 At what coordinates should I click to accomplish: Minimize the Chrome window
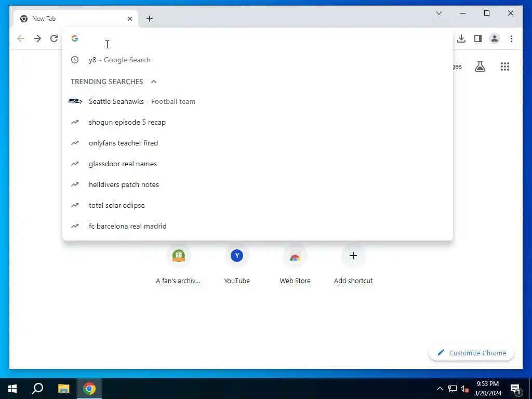(463, 13)
